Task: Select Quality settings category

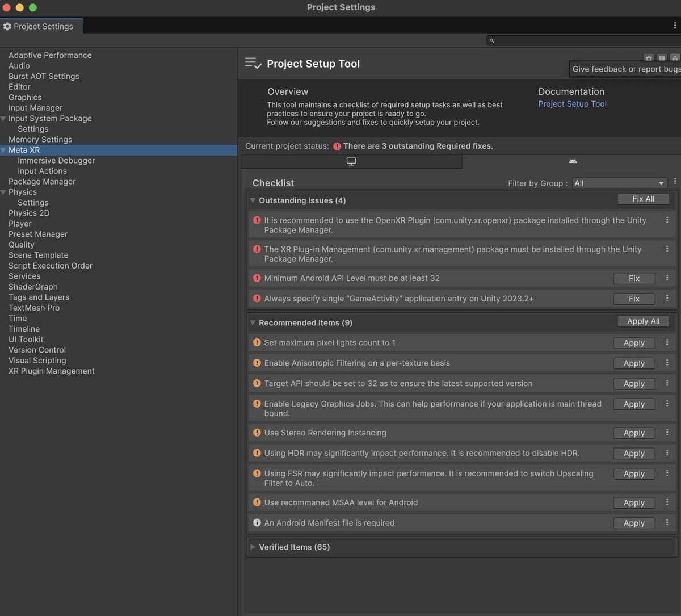Action: [x=22, y=245]
